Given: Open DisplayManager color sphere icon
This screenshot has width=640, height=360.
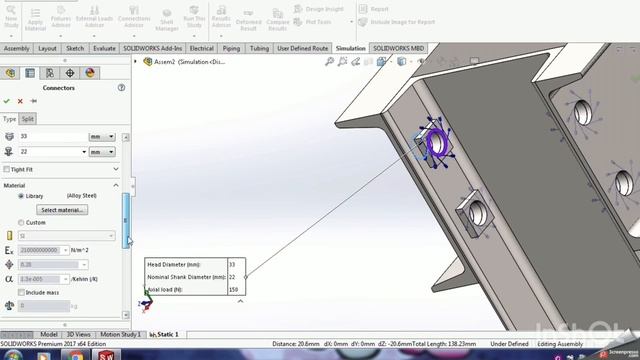Looking at the screenshot, I should pyautogui.click(x=90, y=73).
